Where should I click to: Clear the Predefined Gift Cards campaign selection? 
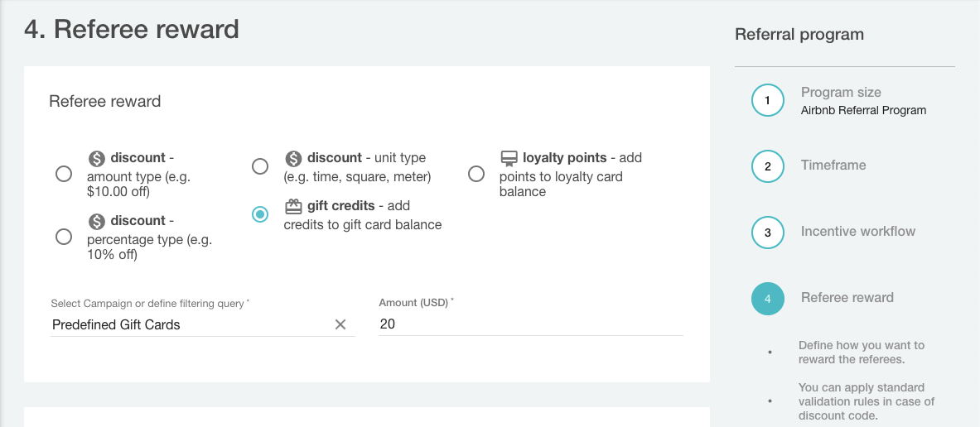point(340,324)
